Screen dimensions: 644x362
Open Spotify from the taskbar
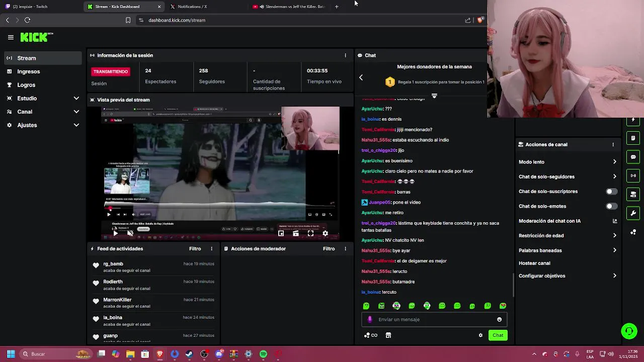point(263,354)
